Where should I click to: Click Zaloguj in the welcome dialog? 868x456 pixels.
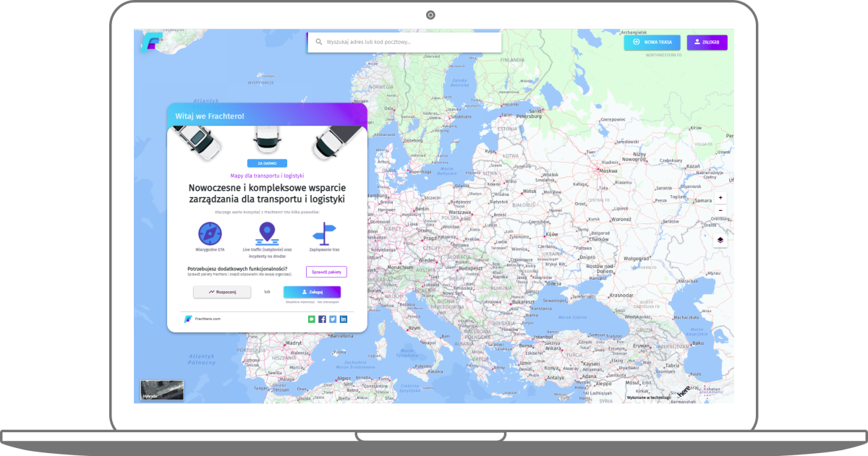312,292
